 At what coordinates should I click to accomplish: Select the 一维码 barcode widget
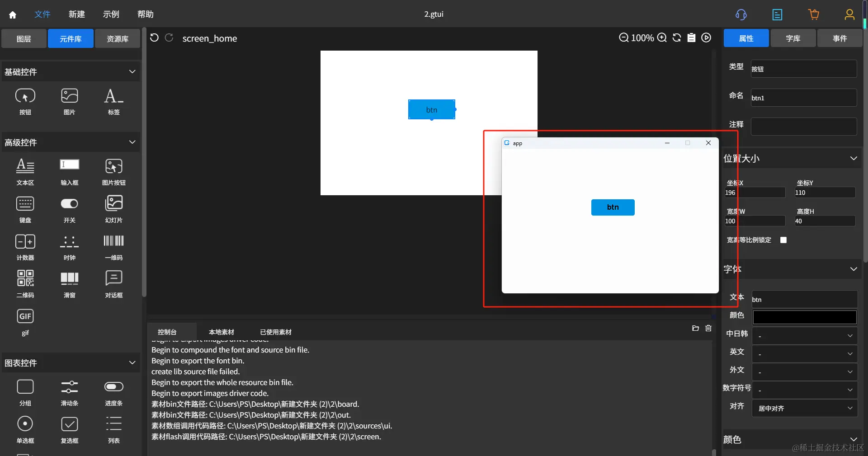pyautogui.click(x=114, y=247)
